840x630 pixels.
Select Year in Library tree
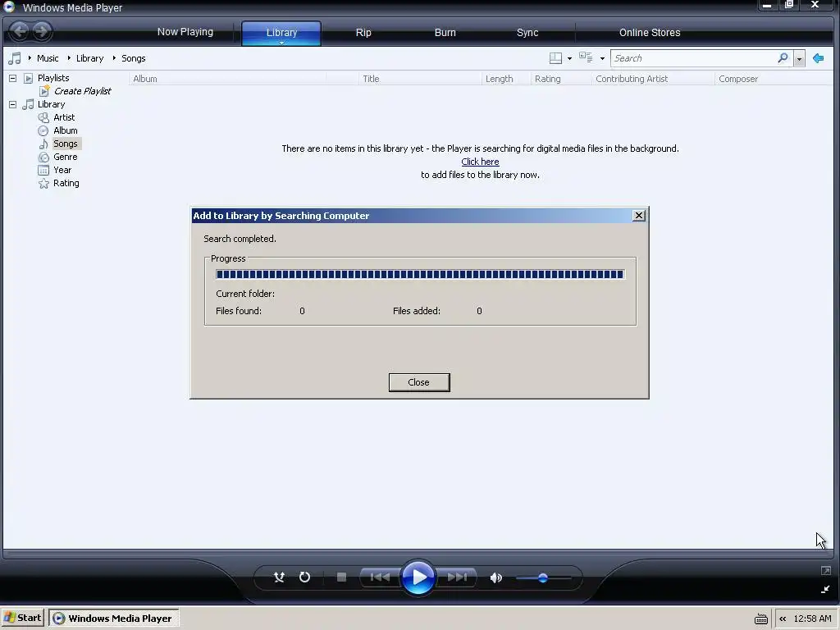pos(62,170)
